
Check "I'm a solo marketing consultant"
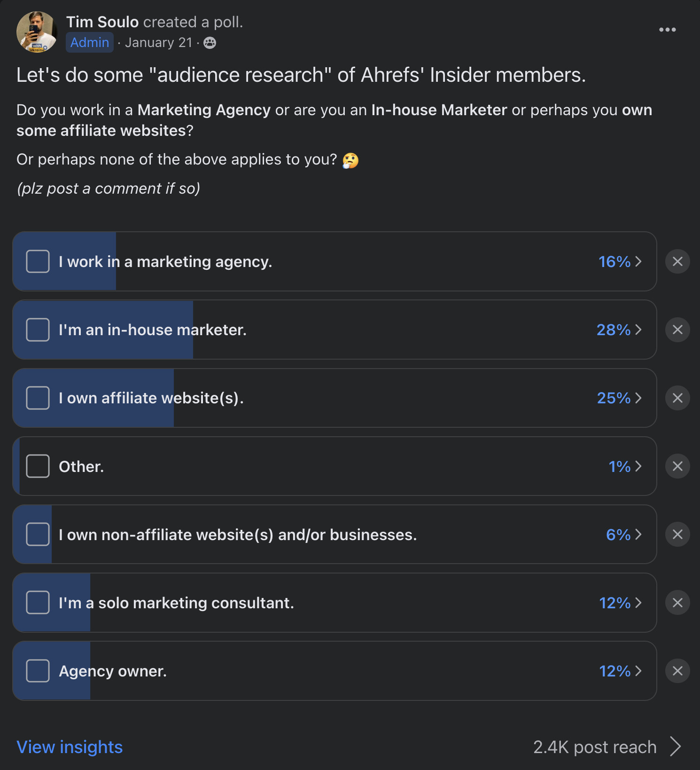point(38,602)
